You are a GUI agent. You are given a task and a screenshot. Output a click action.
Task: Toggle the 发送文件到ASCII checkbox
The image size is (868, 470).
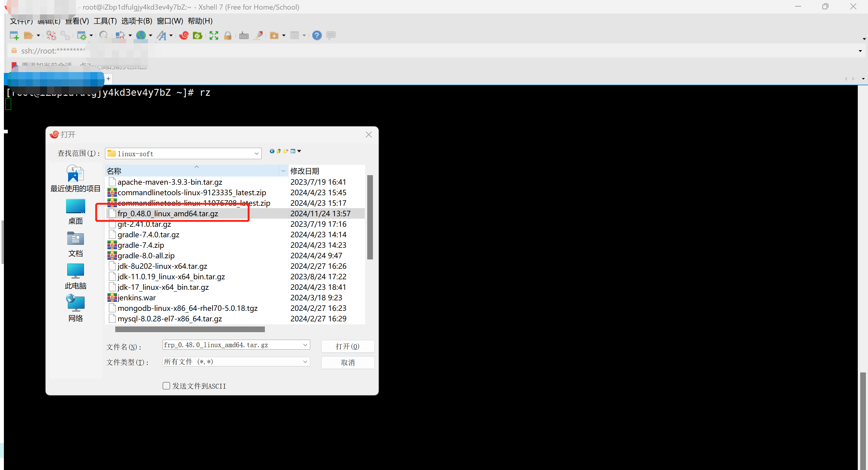[x=166, y=386]
